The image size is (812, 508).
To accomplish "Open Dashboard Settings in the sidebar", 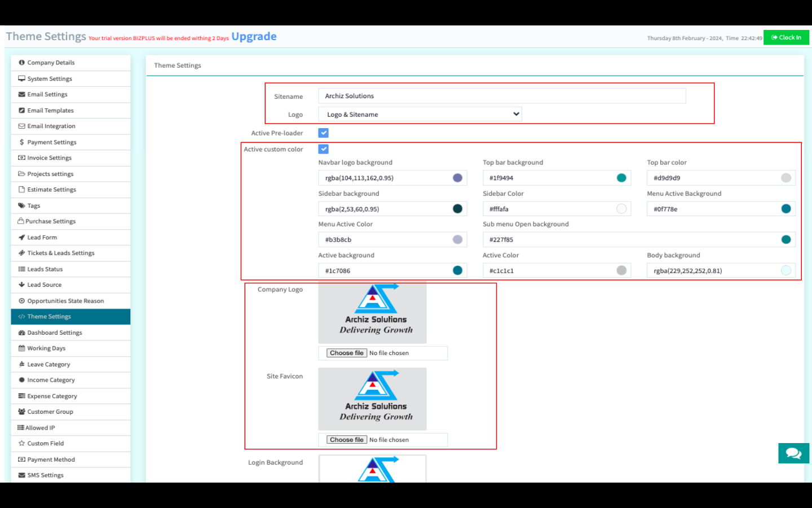I will pos(55,333).
